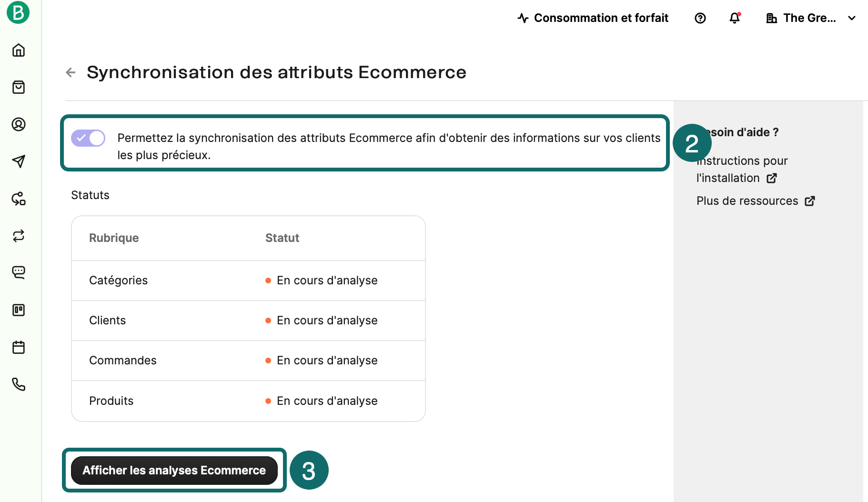Open the Conversations chat icon
Screen dimensions: 868x502
pyautogui.click(x=18, y=272)
